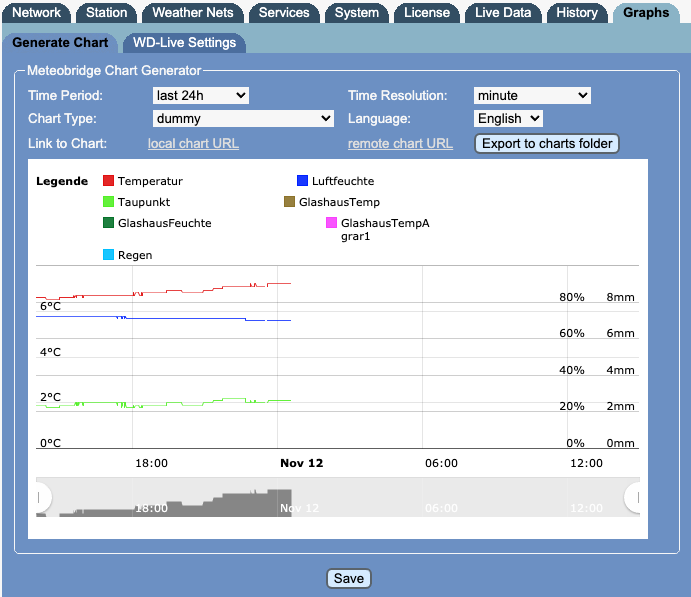Click the right range selector handle
This screenshot has width=691, height=597.
coord(634,497)
